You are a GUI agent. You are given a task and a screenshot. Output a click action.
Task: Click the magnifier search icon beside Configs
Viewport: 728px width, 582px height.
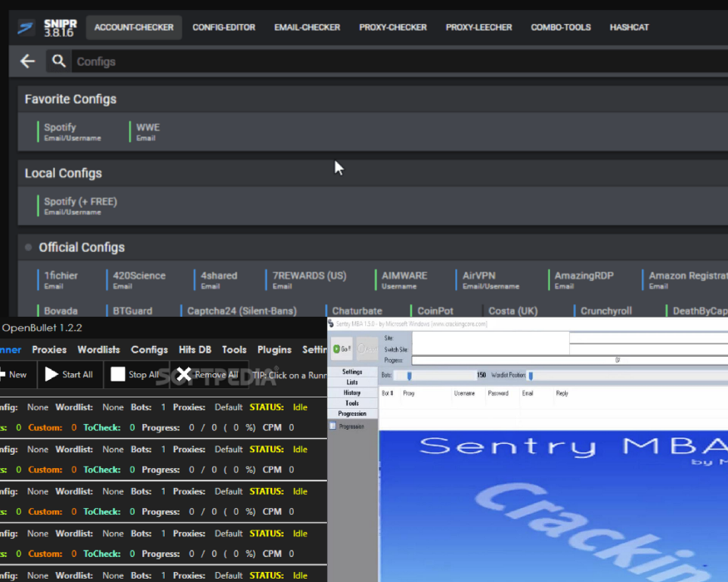point(58,62)
